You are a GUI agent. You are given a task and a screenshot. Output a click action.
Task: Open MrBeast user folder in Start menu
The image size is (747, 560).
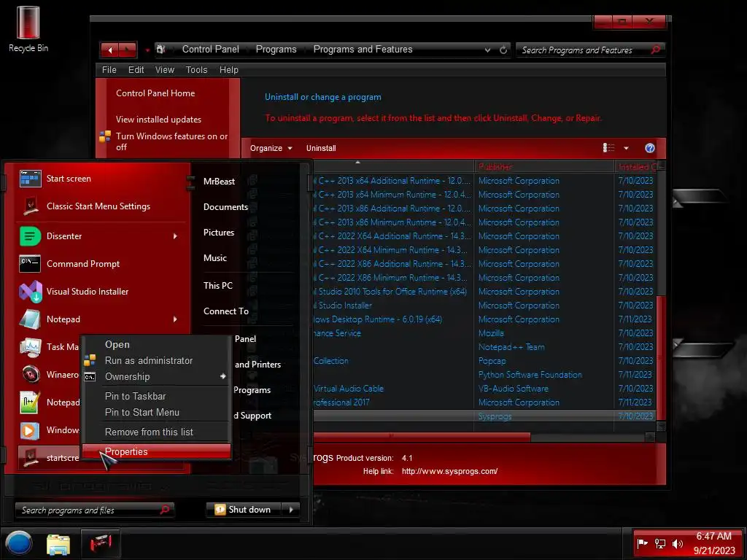219,182
